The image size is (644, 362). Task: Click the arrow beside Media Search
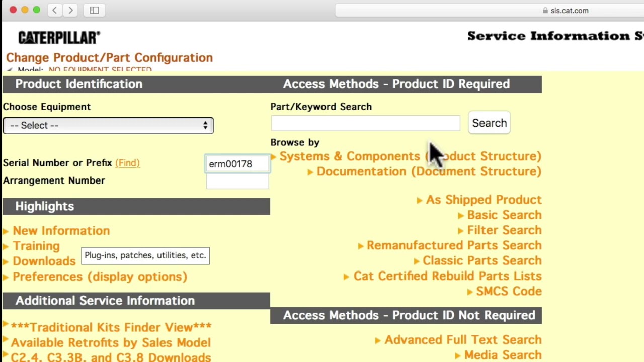[458, 355]
